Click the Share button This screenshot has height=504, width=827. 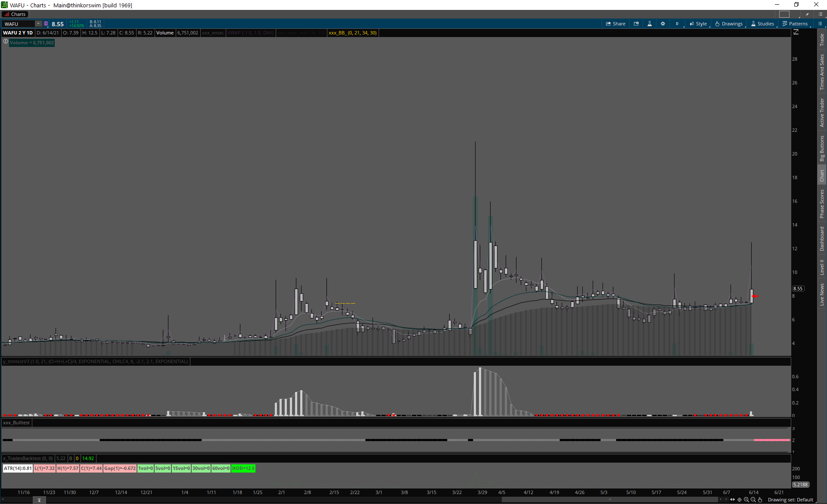pos(616,24)
